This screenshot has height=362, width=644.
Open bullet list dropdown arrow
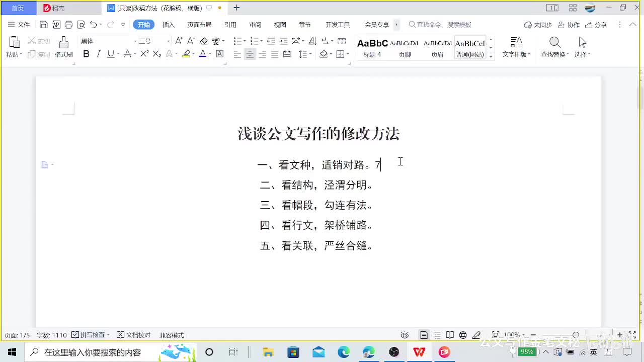click(x=244, y=41)
